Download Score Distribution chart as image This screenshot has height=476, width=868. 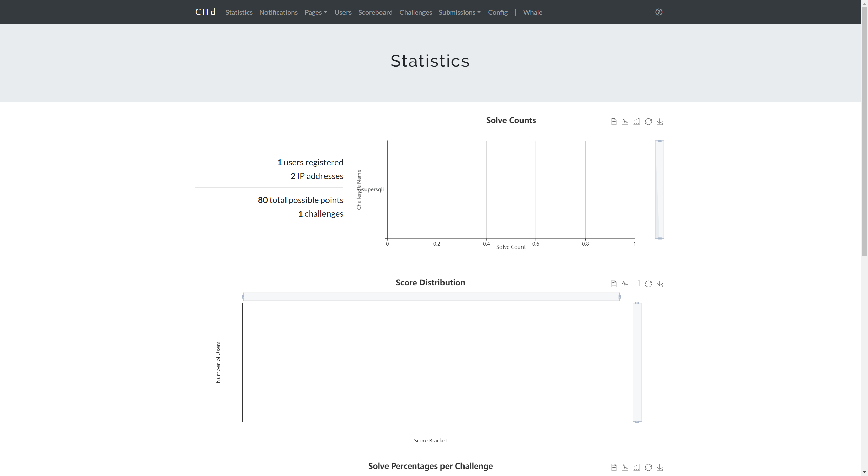659,284
